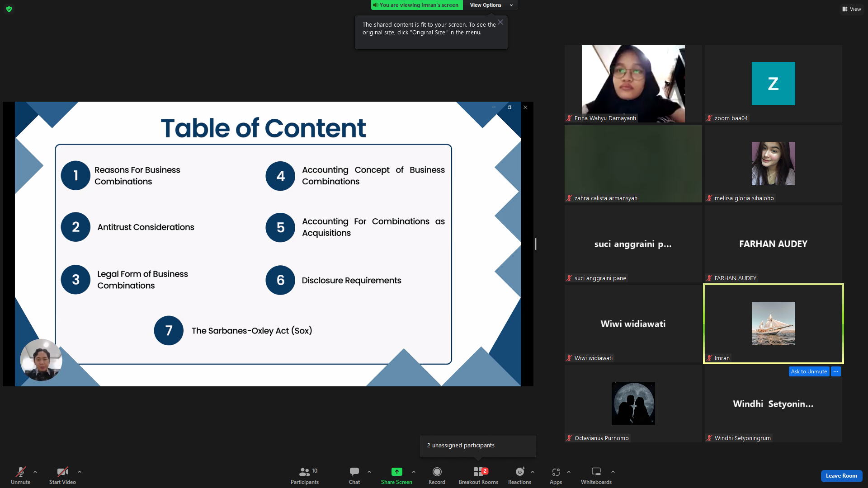
Task: Click mellisa gloria sihaloho's name label
Action: point(744,198)
